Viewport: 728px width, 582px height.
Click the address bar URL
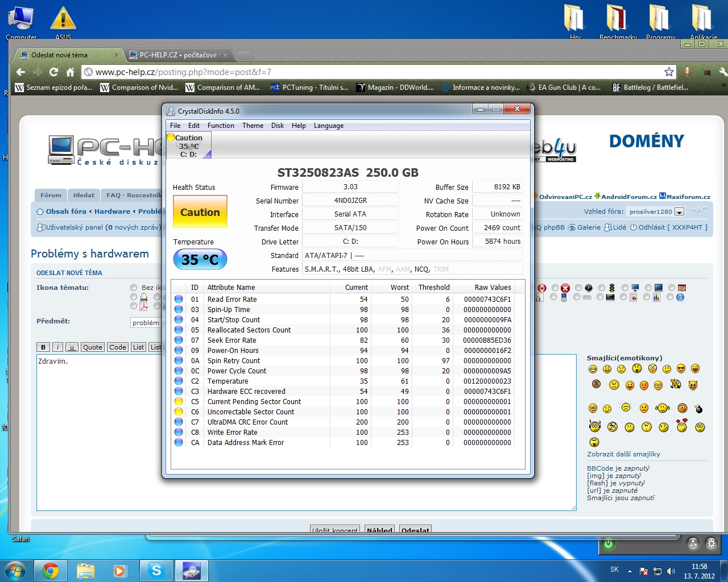point(183,72)
